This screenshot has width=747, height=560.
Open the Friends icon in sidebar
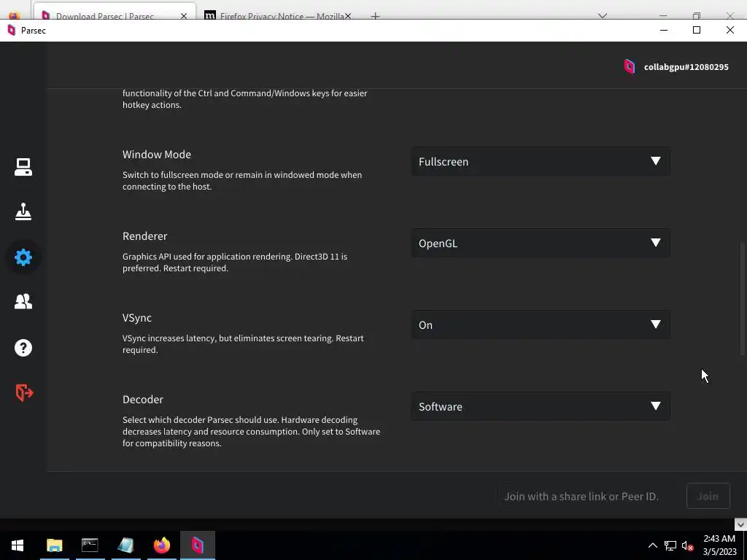(x=23, y=301)
